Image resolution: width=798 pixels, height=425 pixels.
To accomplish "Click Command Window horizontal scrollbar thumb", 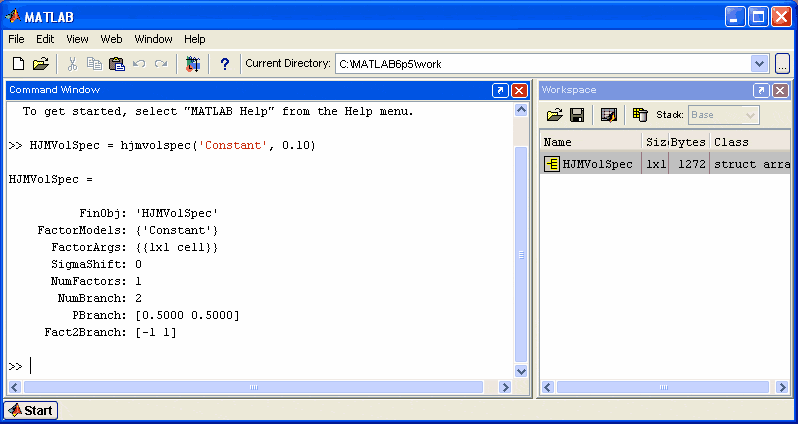I will pos(253,387).
